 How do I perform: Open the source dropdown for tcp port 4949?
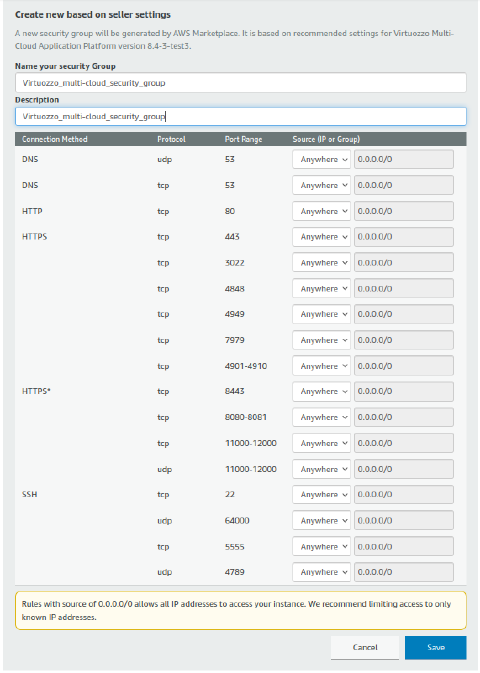[322, 314]
